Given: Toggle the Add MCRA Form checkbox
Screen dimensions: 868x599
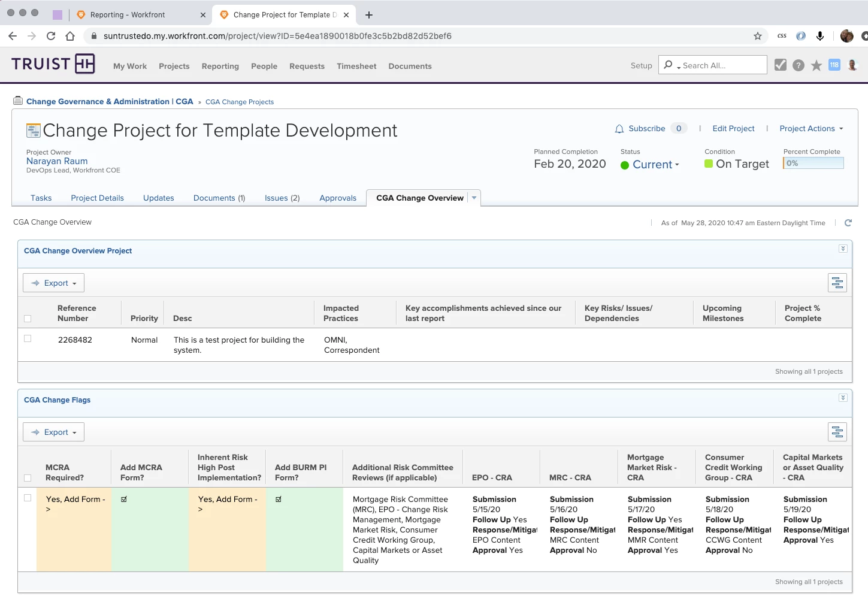Looking at the screenshot, I should click(124, 499).
